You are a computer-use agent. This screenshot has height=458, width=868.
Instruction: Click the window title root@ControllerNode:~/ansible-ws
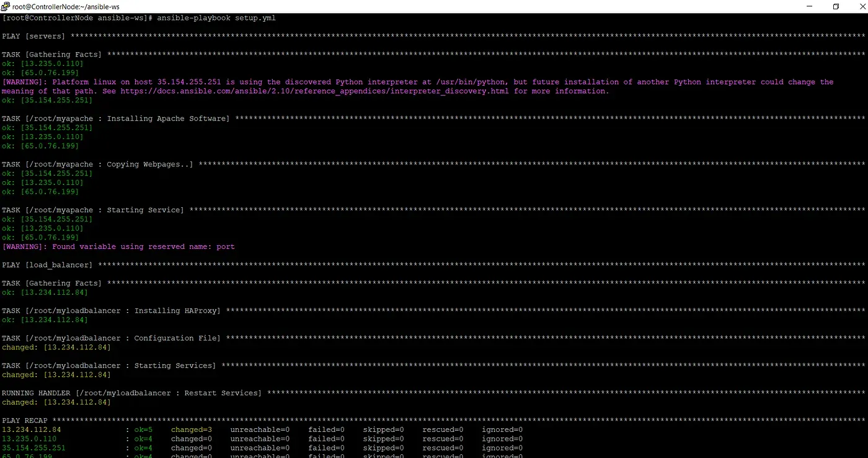coord(66,7)
